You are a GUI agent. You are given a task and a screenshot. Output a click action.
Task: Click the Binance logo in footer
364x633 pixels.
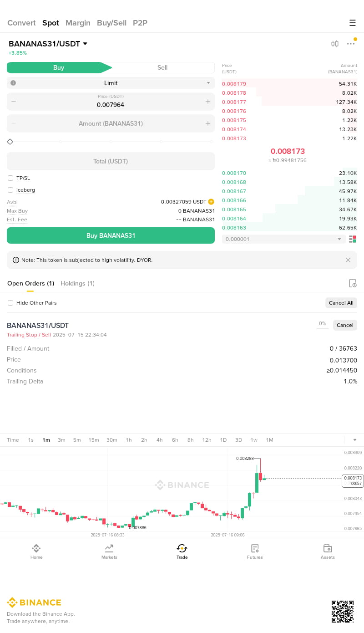34,602
